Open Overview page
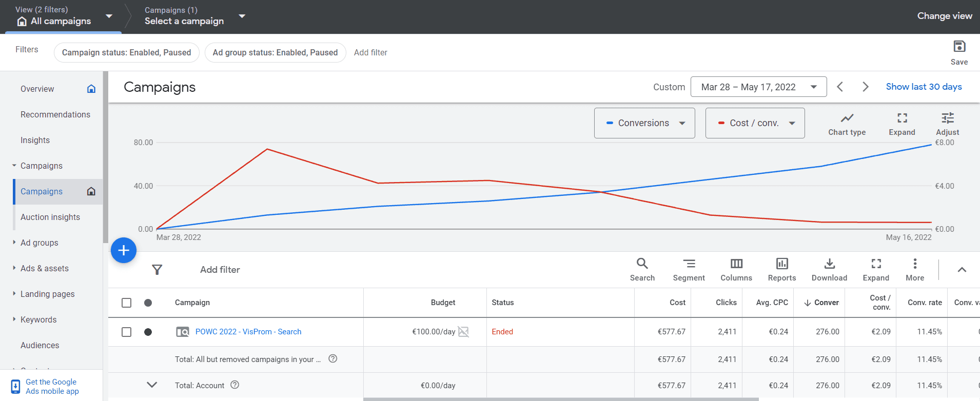This screenshot has height=401, width=980. point(37,89)
